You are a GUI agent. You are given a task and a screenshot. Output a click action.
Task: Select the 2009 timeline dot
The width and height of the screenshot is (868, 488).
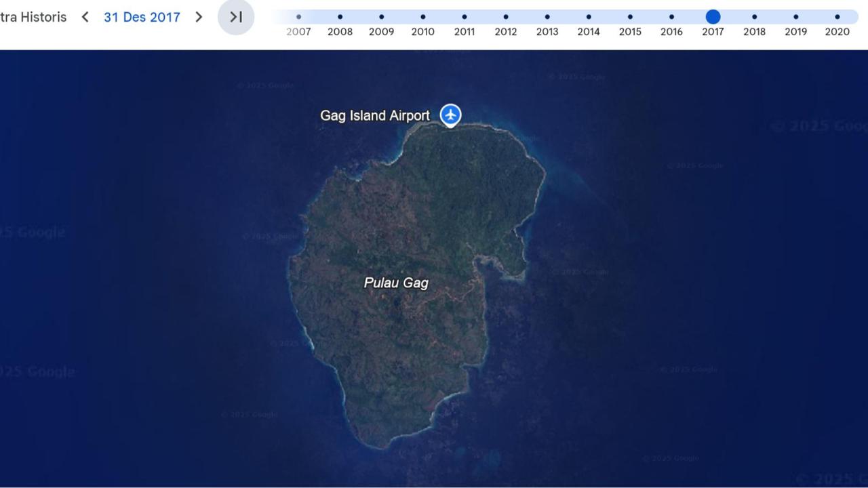point(381,17)
